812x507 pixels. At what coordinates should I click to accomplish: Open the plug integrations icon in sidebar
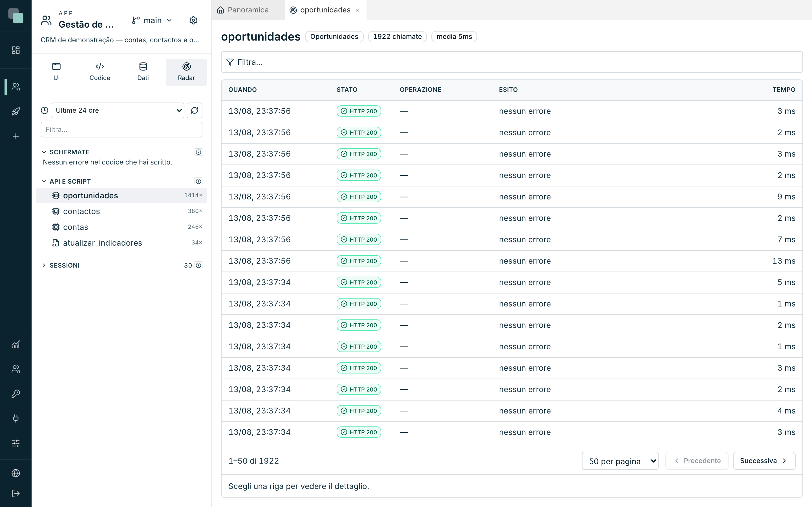16,418
